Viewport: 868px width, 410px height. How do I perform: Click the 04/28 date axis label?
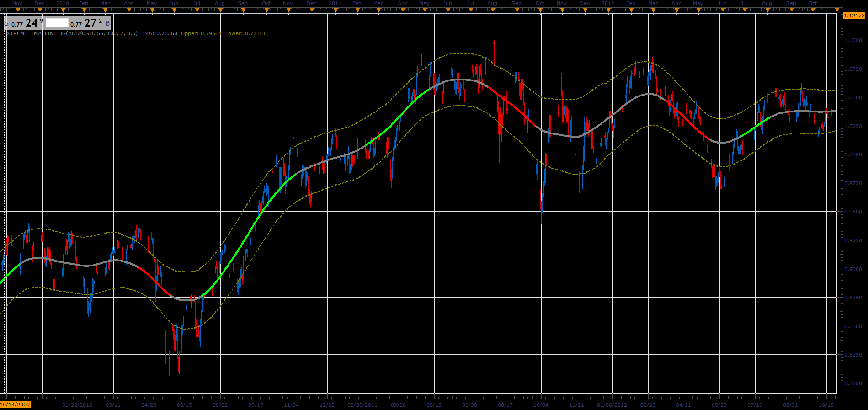click(149, 405)
